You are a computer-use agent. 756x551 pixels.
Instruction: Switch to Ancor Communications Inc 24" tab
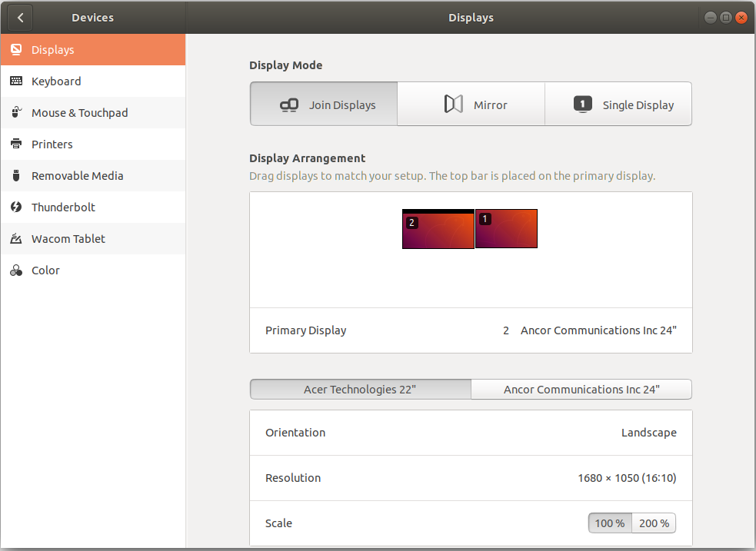coord(581,389)
